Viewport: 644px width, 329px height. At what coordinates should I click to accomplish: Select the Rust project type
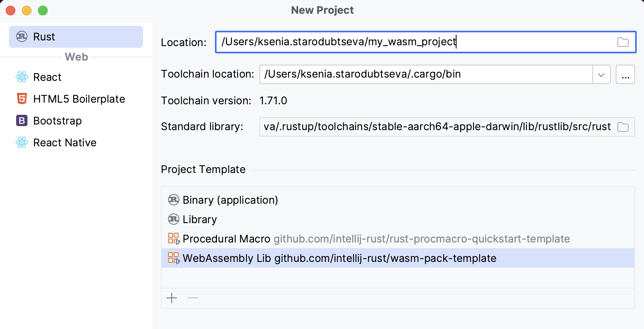click(76, 37)
